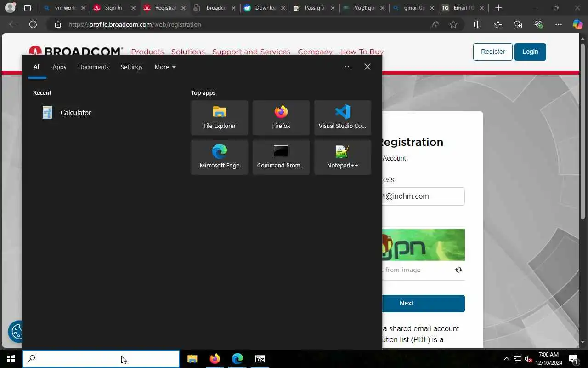
Task: Open browser profile avatar
Action: coord(10,8)
